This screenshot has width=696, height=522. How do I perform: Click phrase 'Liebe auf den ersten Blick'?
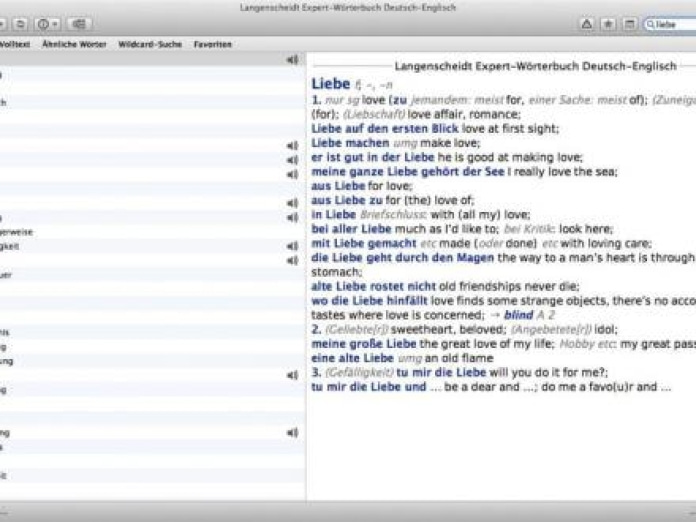point(385,129)
